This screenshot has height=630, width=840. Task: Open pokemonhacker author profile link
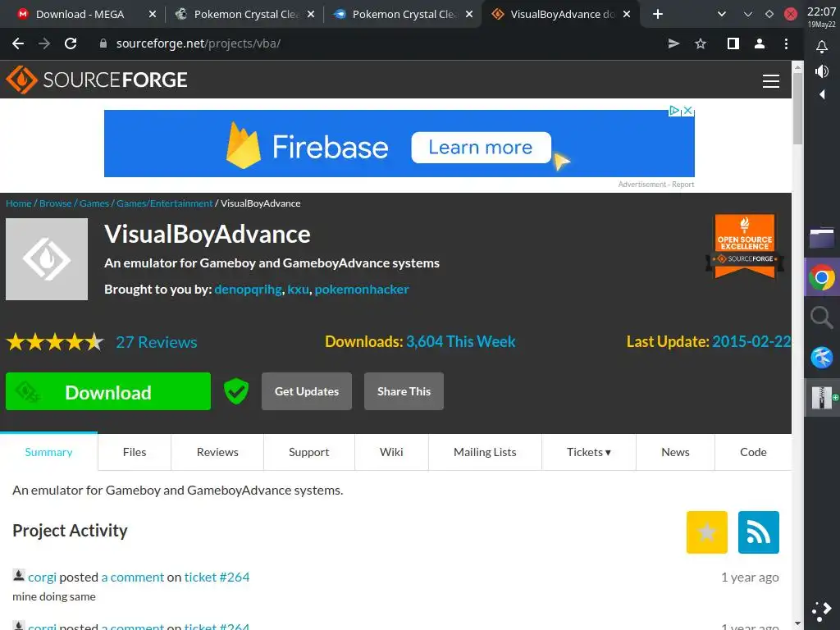pyautogui.click(x=362, y=290)
